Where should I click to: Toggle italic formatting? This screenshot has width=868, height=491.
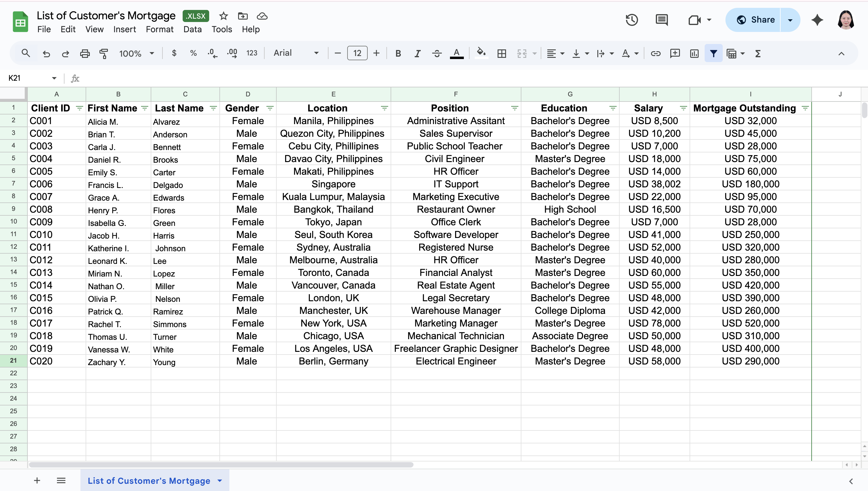417,53
